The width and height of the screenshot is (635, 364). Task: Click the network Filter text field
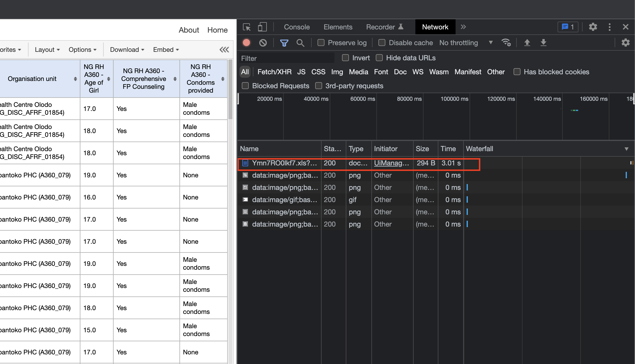[x=287, y=58]
